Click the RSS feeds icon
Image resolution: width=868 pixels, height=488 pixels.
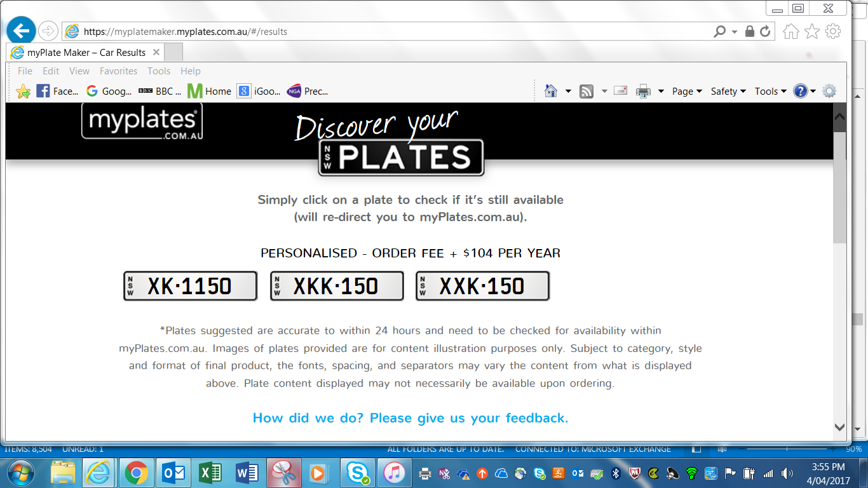click(587, 91)
